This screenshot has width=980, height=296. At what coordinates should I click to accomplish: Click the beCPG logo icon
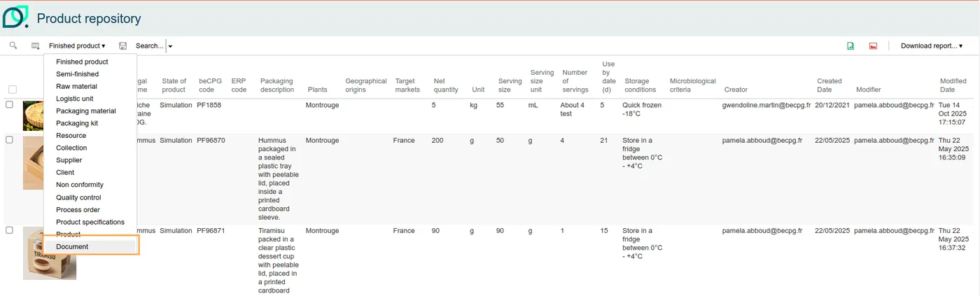(x=15, y=17)
